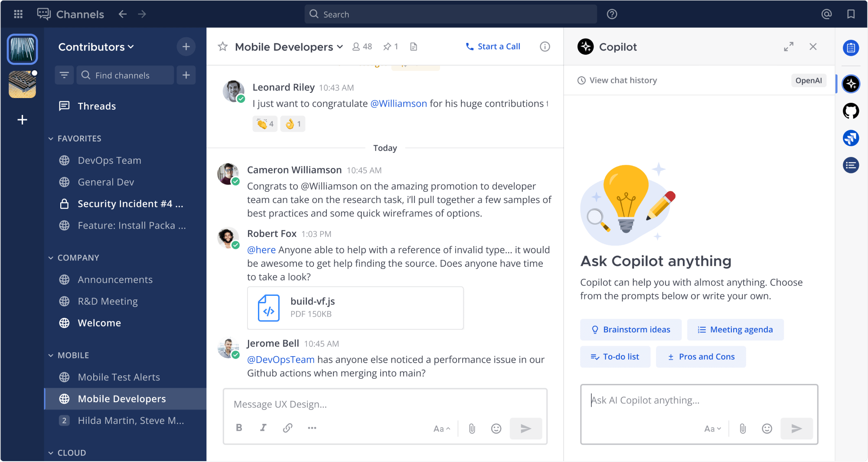Open Hilda Martin, Steve M group message
Image resolution: width=868 pixels, height=462 pixels.
(x=125, y=421)
